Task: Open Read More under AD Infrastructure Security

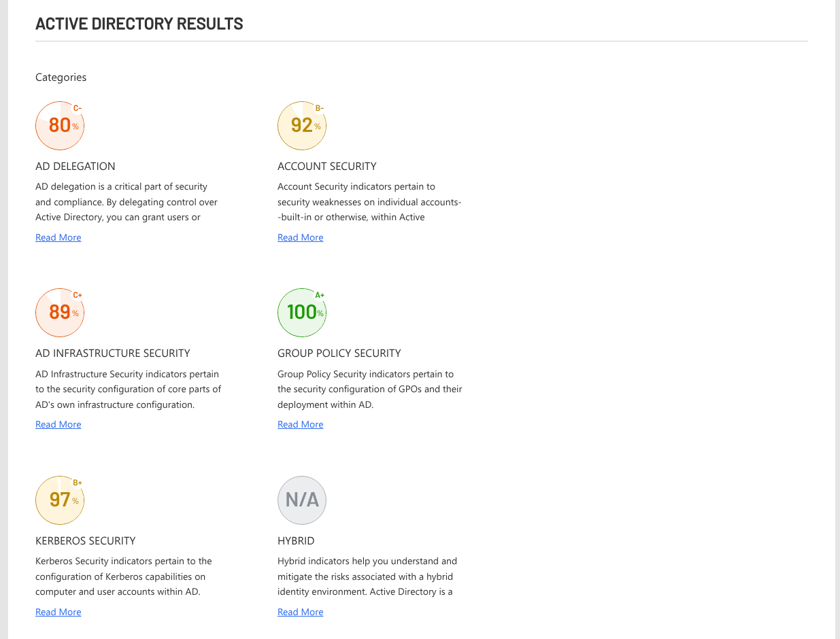Action: pos(58,424)
